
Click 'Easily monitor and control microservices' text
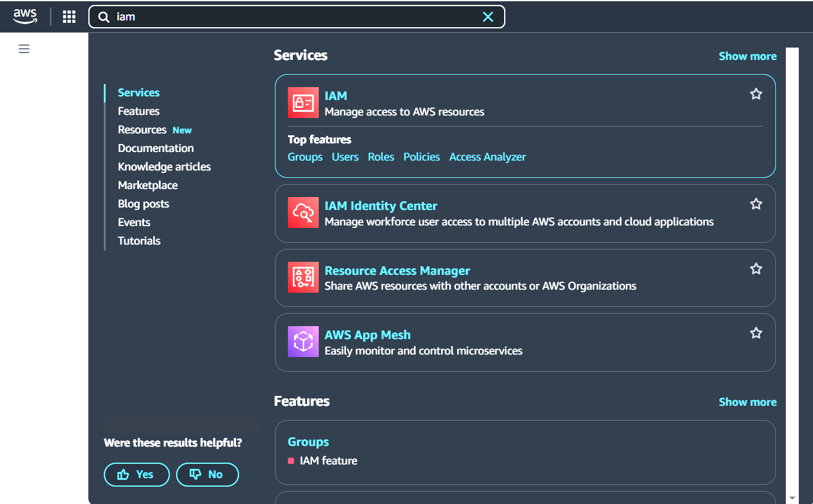(424, 351)
